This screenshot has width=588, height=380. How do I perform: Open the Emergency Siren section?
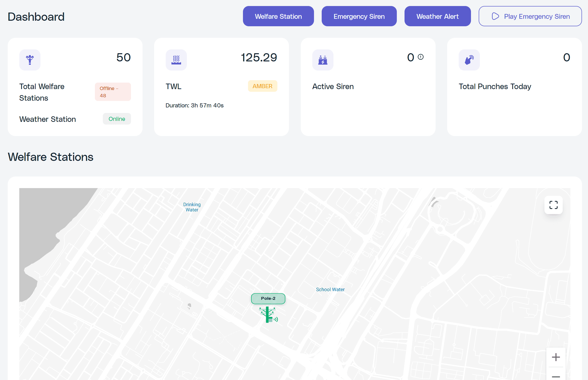[359, 16]
